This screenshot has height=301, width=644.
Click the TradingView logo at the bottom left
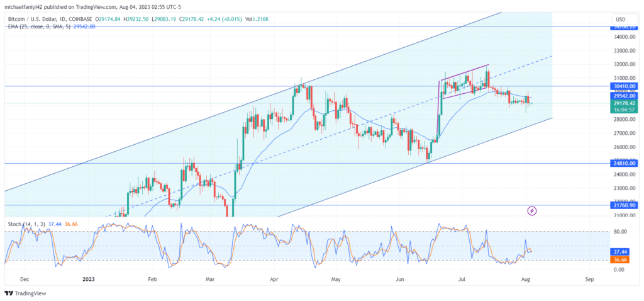click(25, 293)
